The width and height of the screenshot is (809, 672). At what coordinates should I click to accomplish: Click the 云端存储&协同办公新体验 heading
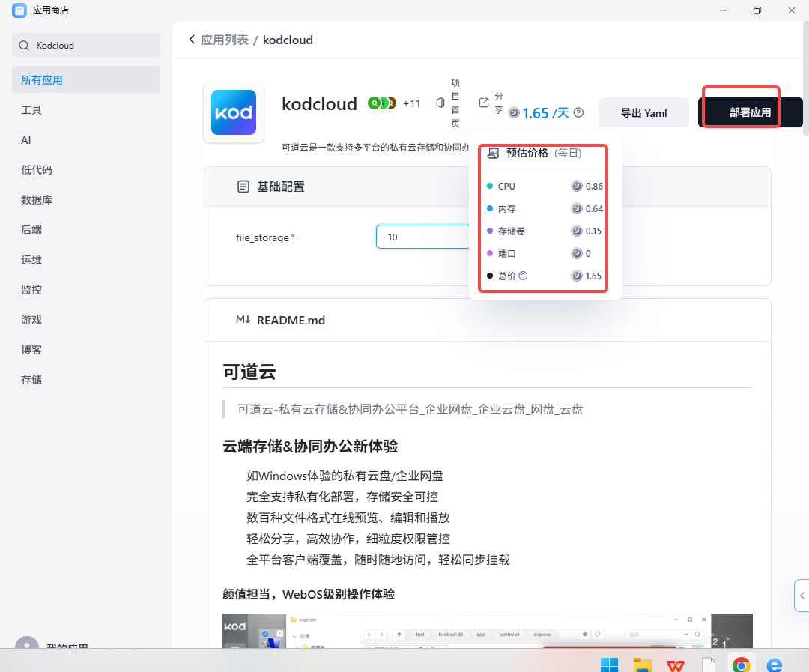coord(310,447)
